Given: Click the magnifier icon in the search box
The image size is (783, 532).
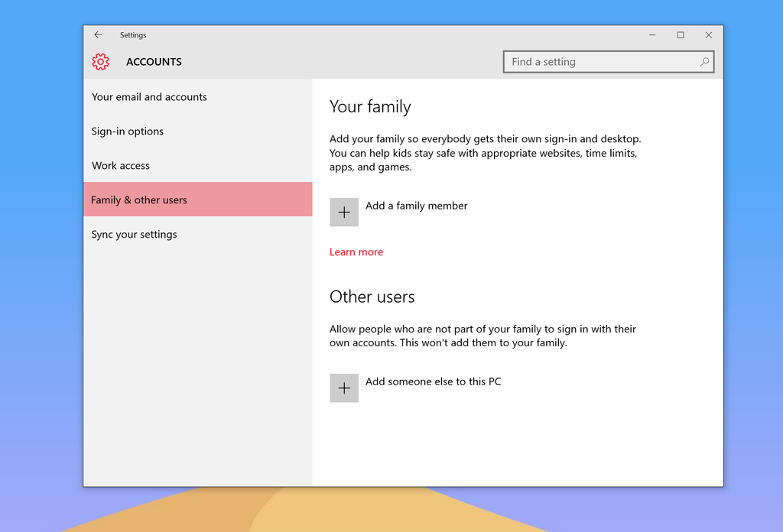Looking at the screenshot, I should [x=704, y=61].
